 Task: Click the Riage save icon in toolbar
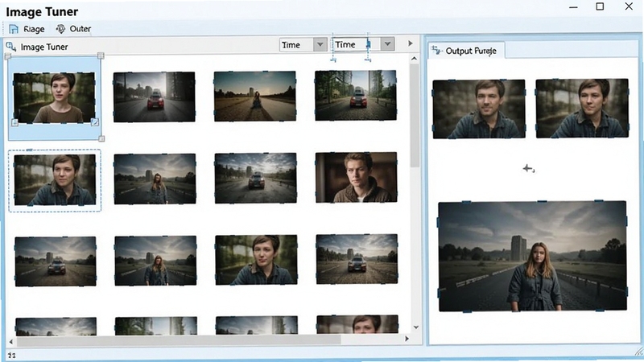coord(14,29)
